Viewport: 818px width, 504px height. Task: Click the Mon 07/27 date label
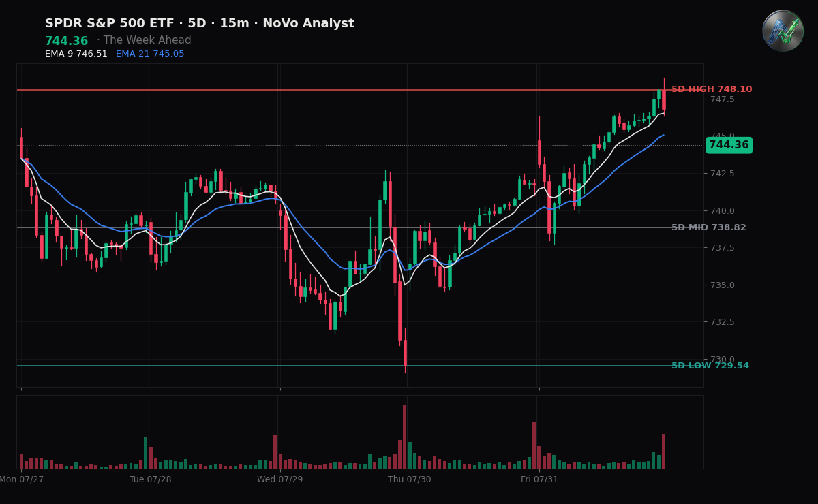pos(21,479)
